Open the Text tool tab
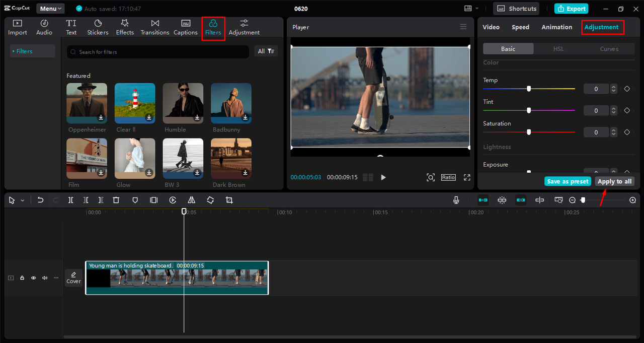644x343 pixels. pyautogui.click(x=71, y=27)
